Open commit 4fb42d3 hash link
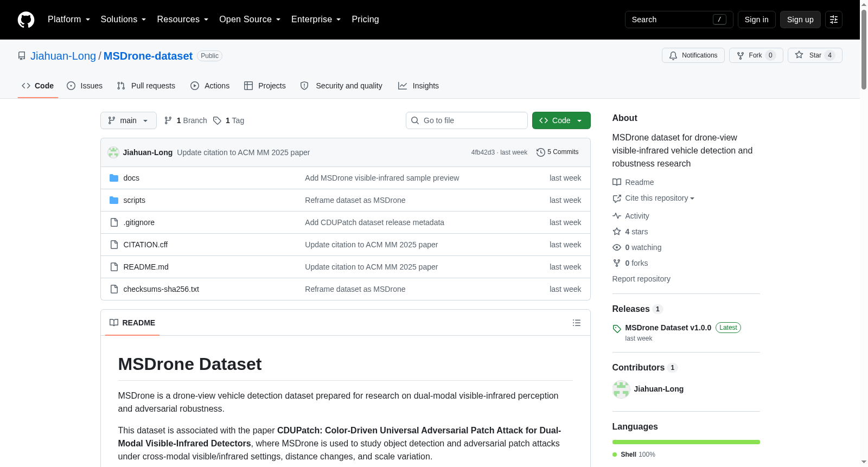 pos(483,152)
